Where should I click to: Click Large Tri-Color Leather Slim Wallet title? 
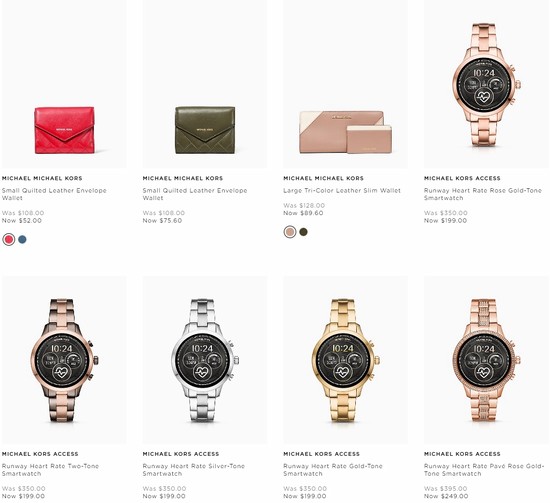click(342, 190)
